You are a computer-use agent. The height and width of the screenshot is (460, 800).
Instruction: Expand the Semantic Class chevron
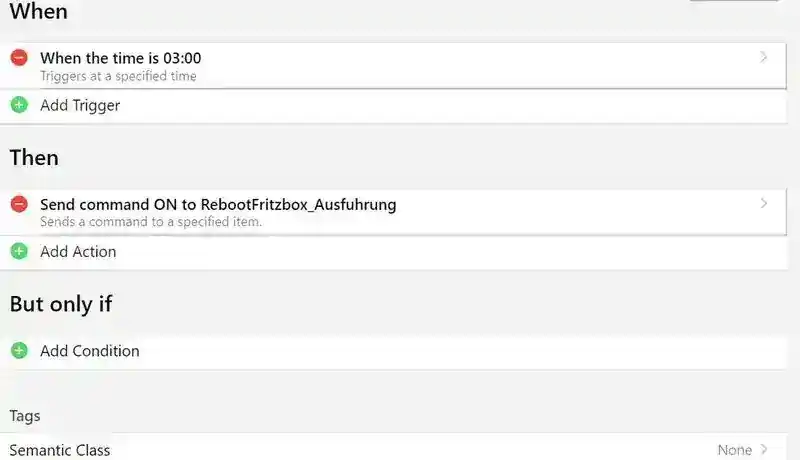(x=765, y=450)
